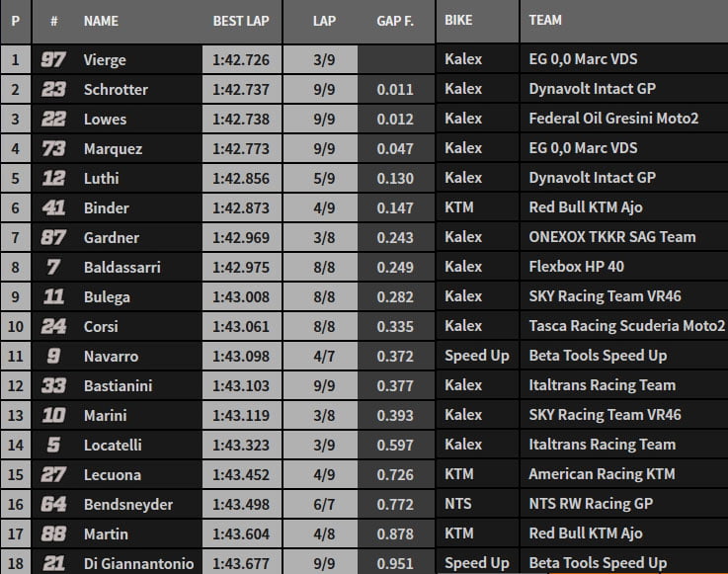Select rider number 21 badge
This screenshot has height=574, width=728.
(x=54, y=563)
